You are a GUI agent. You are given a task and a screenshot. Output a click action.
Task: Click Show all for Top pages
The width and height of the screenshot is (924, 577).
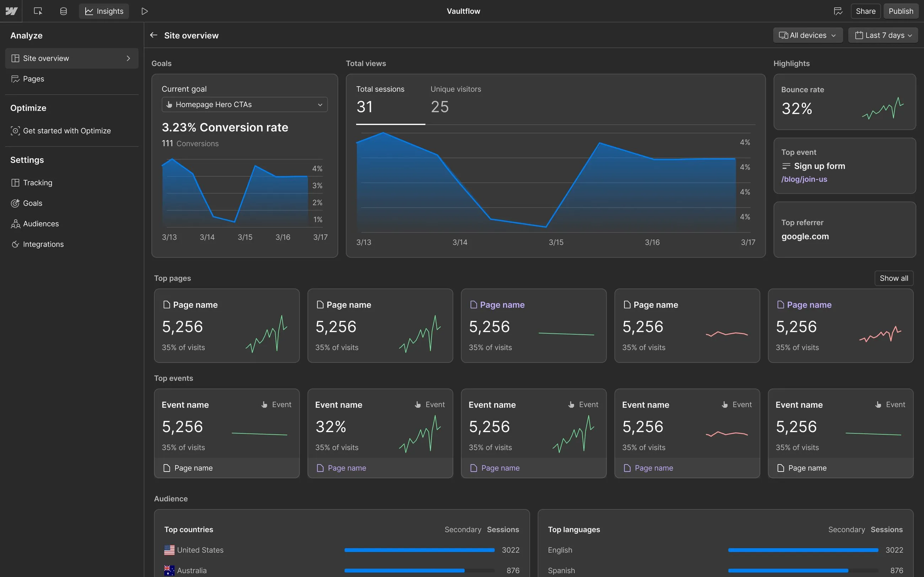point(894,278)
